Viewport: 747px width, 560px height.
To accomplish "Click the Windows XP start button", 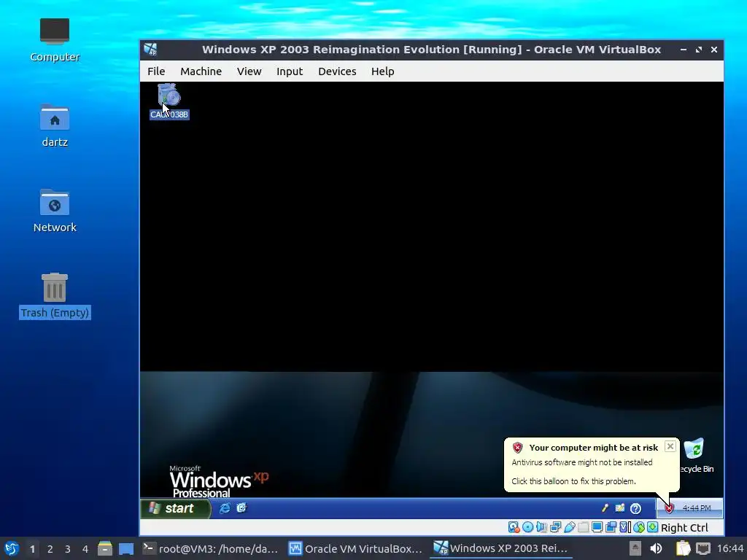I will tap(175, 508).
